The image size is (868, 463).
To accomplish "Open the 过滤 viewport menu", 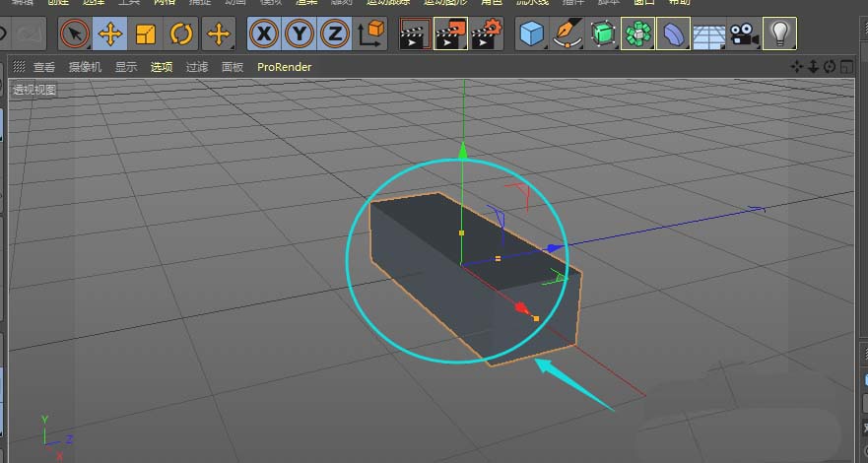I will pyautogui.click(x=196, y=67).
